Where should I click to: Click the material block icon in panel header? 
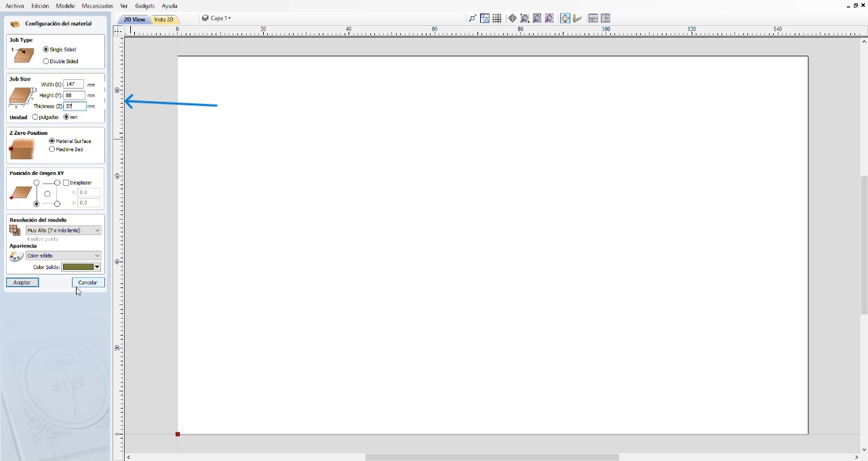pos(15,24)
